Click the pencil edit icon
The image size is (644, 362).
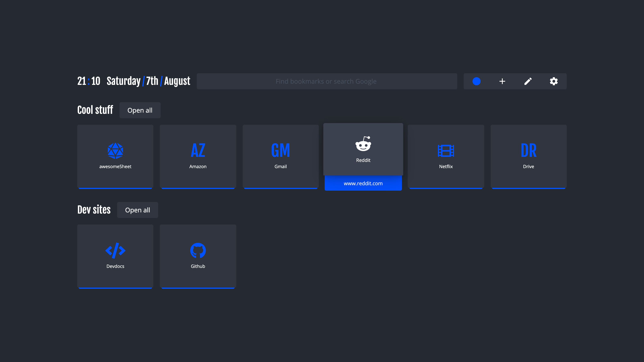(x=528, y=81)
